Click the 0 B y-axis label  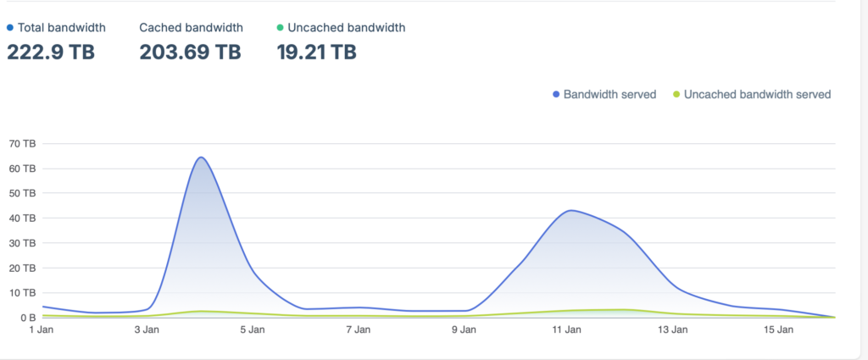27,318
